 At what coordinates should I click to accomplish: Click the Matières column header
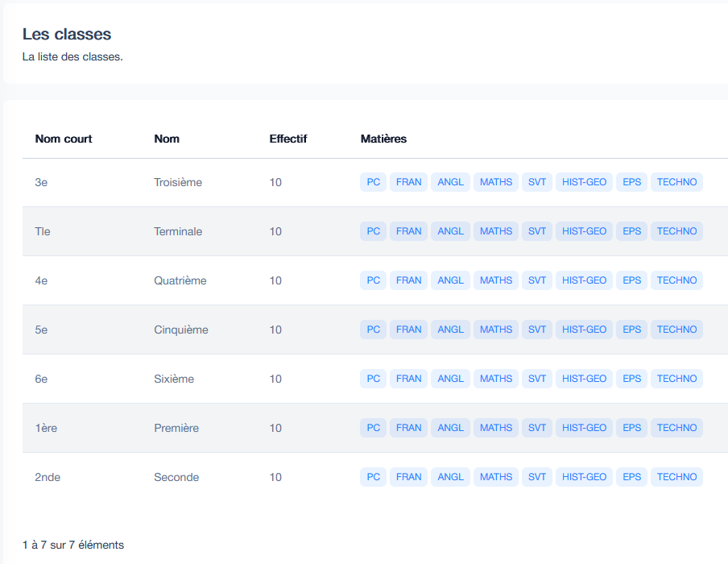[384, 139]
